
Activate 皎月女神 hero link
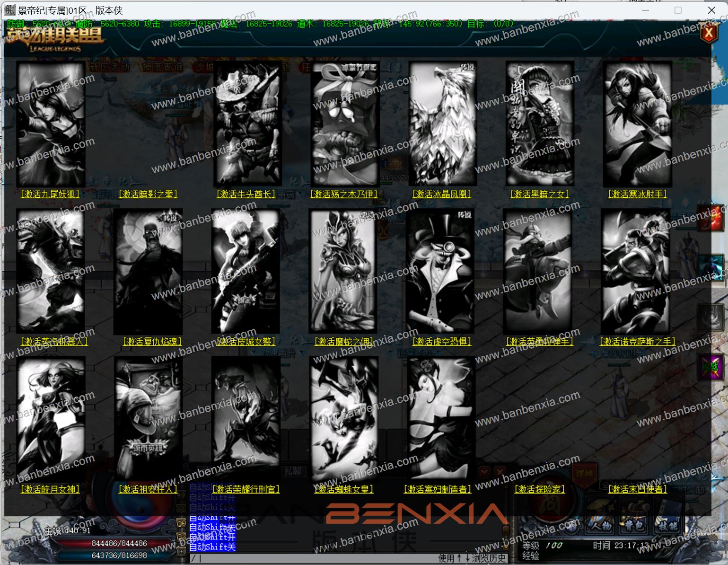click(50, 489)
